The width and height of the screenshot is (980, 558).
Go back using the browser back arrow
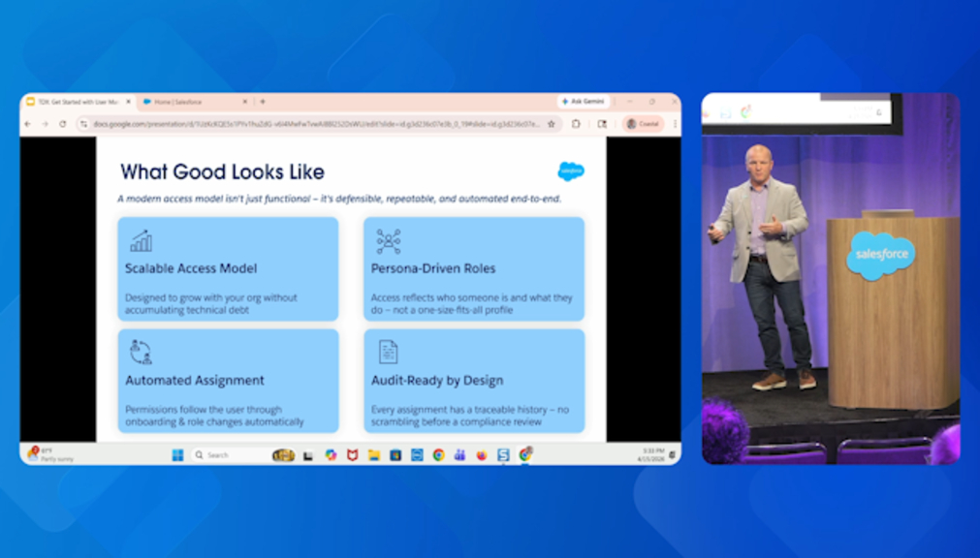tap(27, 124)
